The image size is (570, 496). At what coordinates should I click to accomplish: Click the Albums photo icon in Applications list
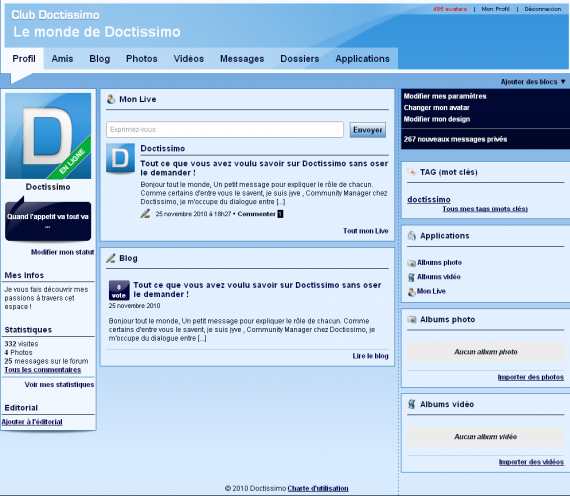pos(412,263)
